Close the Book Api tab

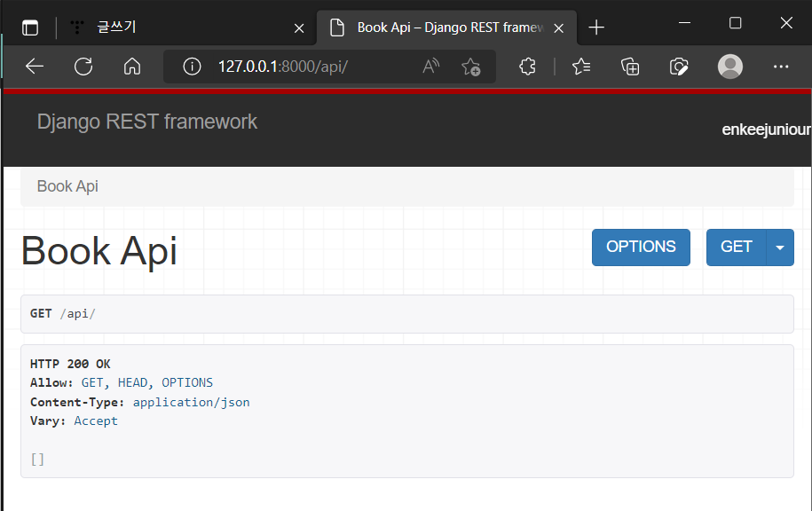click(x=558, y=28)
